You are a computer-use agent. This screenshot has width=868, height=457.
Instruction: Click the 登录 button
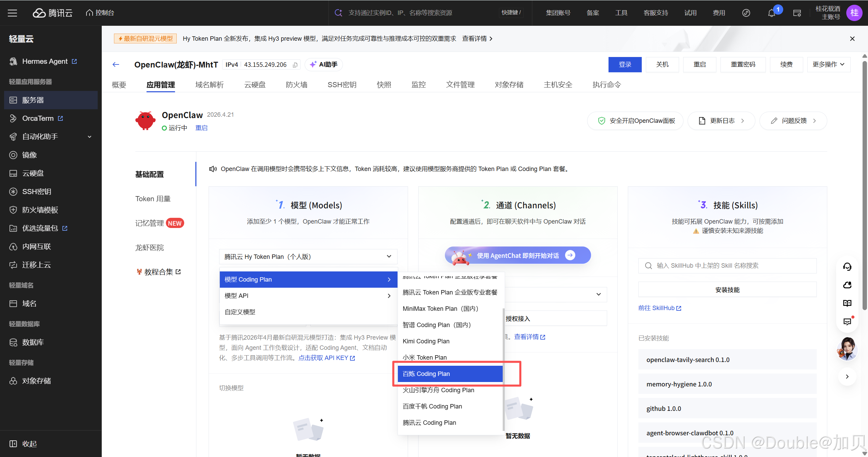point(625,64)
